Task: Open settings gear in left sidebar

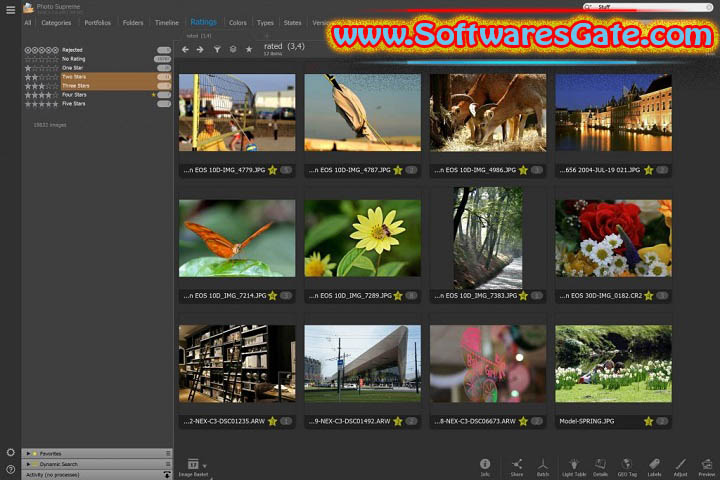Action: [11, 452]
